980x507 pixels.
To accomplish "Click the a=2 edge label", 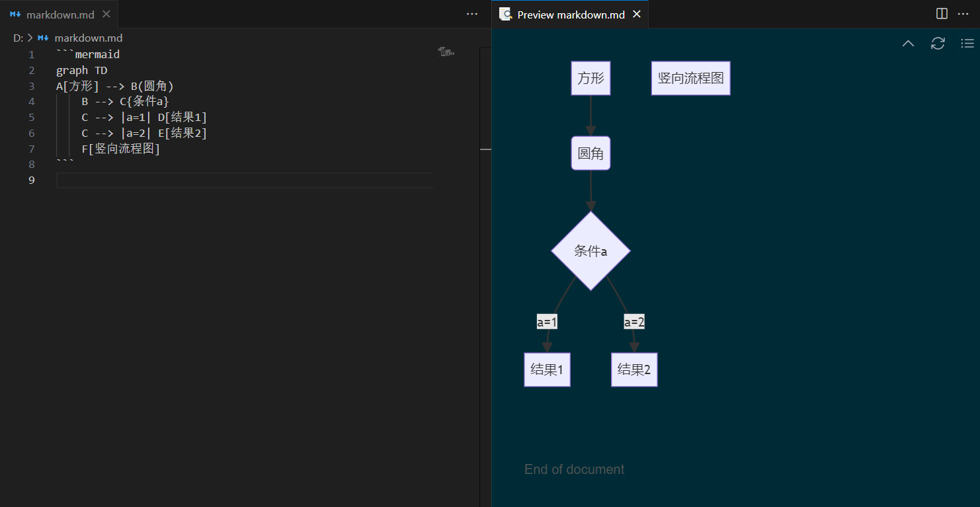I will click(x=633, y=322).
